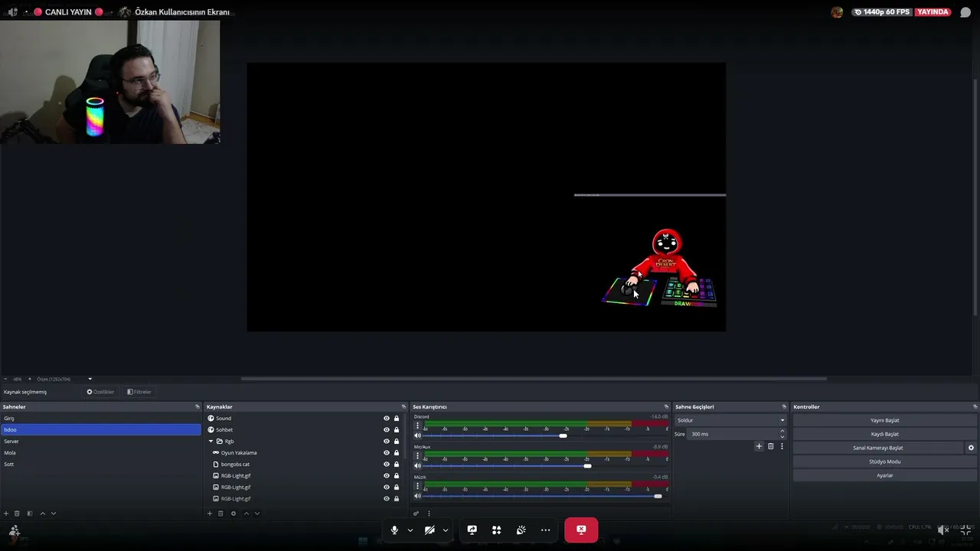Select the bdoo scene
980x551 pixels.
pyautogui.click(x=101, y=430)
